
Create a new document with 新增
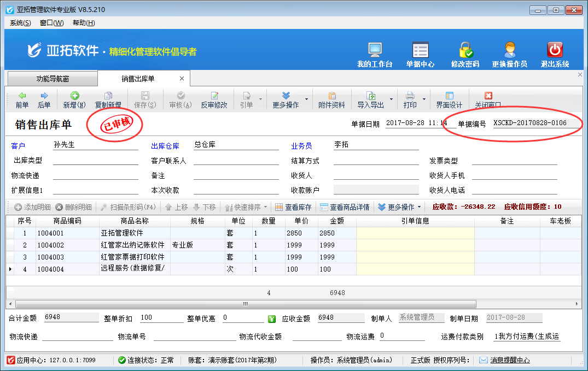pyautogui.click(x=74, y=99)
